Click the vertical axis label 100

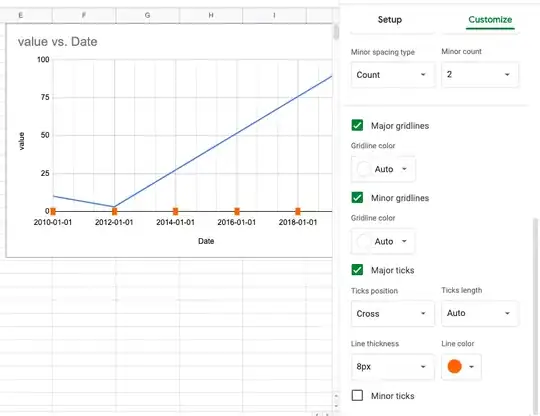(x=43, y=60)
